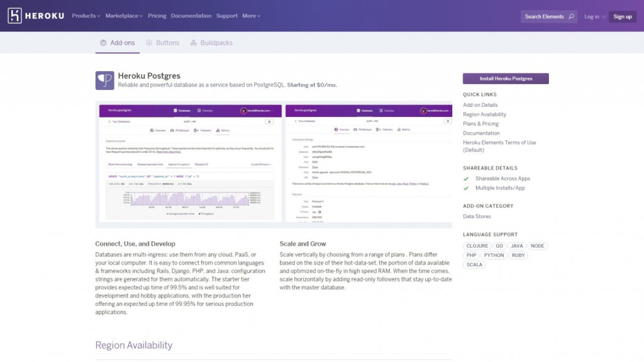Click the Shareable Across Apps checkmark
The width and height of the screenshot is (644, 362).
[x=466, y=179]
